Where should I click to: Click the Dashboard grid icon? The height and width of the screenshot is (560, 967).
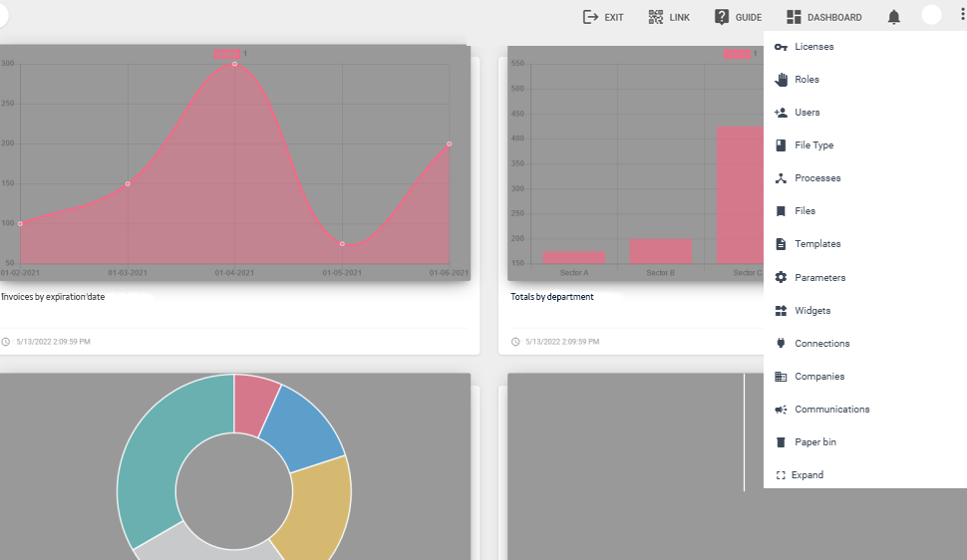[794, 17]
